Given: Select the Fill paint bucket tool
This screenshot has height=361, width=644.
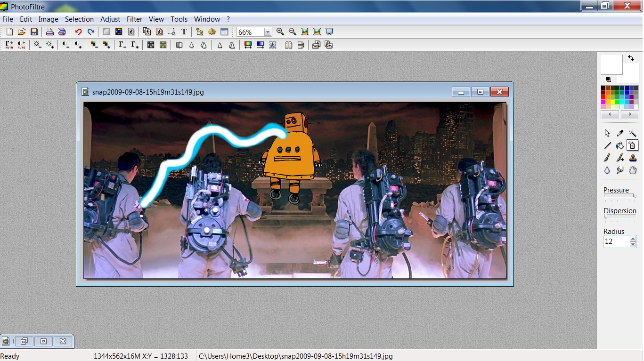Looking at the screenshot, I should tap(620, 145).
